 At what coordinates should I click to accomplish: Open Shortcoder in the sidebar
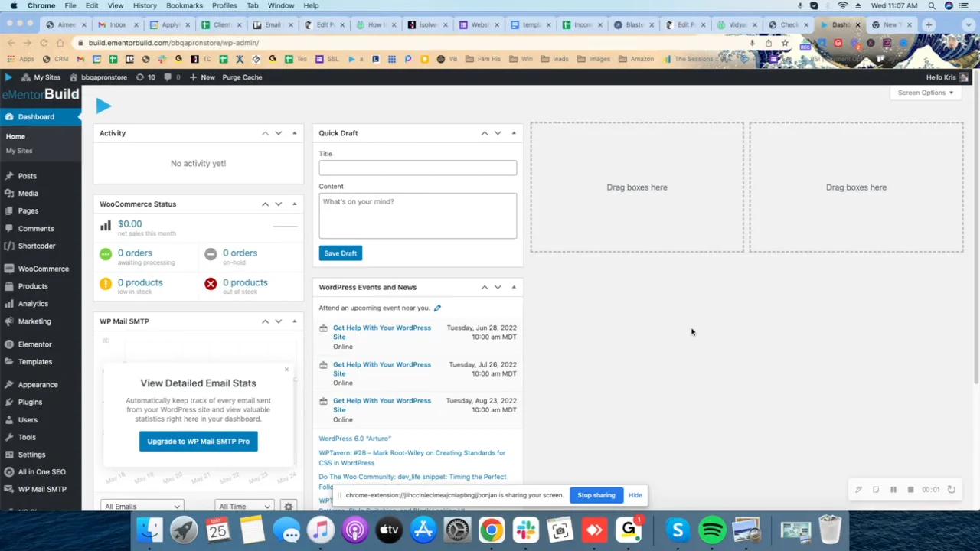36,246
